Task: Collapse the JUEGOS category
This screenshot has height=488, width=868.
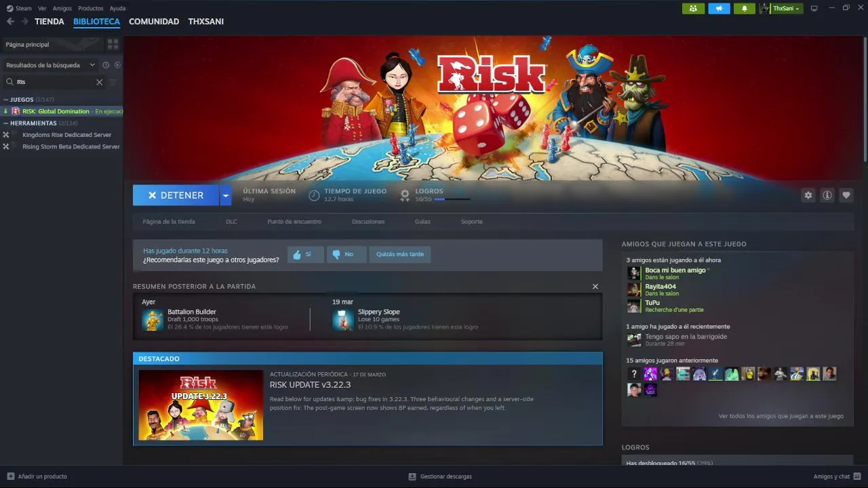Action: [6, 100]
